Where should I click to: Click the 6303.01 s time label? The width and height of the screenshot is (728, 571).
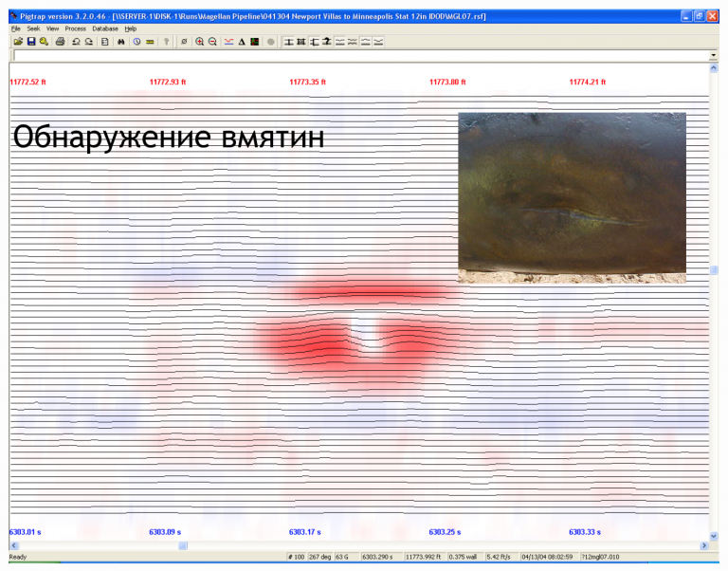25,532
